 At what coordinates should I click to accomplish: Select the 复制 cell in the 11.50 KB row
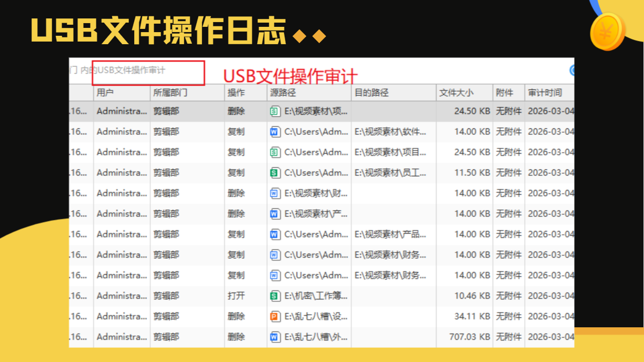236,173
